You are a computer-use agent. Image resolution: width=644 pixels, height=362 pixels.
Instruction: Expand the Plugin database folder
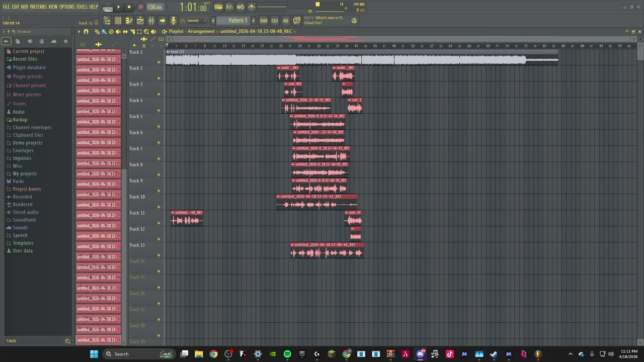point(29,67)
